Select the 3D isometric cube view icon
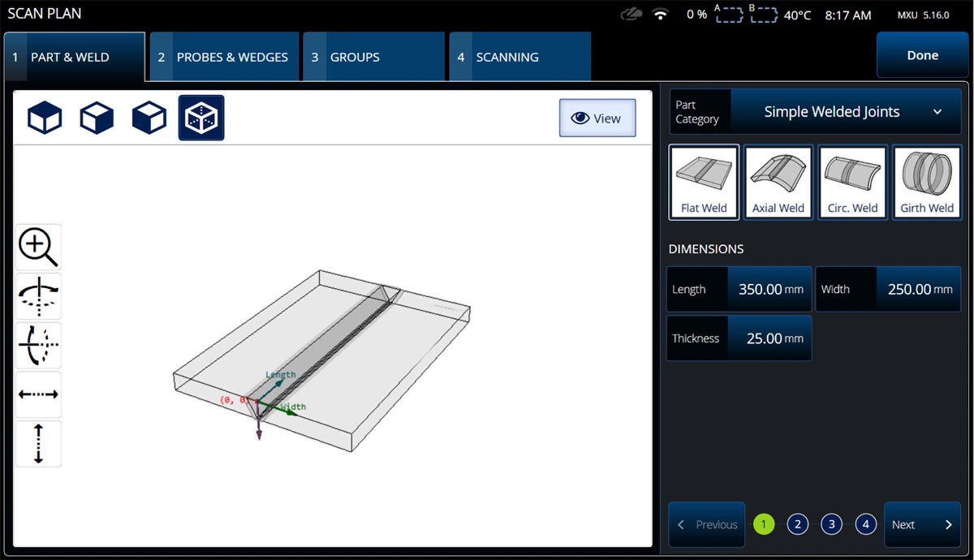 [x=201, y=118]
